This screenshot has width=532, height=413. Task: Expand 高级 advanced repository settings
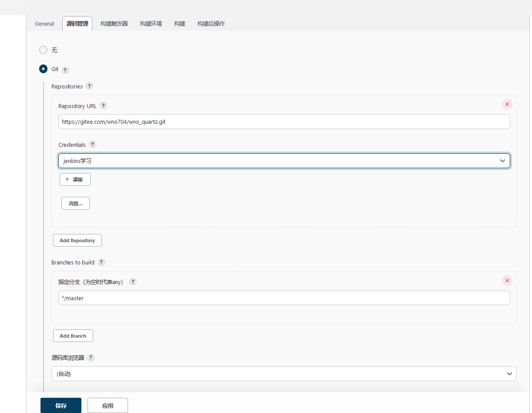[75, 203]
